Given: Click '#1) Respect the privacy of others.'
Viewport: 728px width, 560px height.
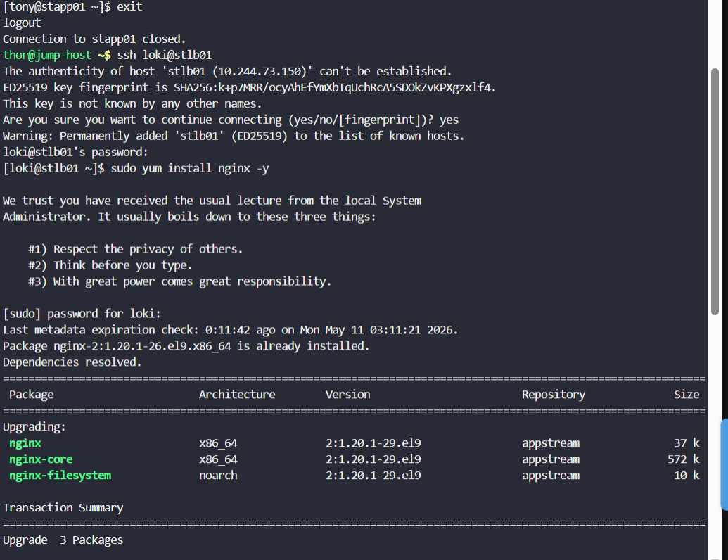Looking at the screenshot, I should (135, 249).
